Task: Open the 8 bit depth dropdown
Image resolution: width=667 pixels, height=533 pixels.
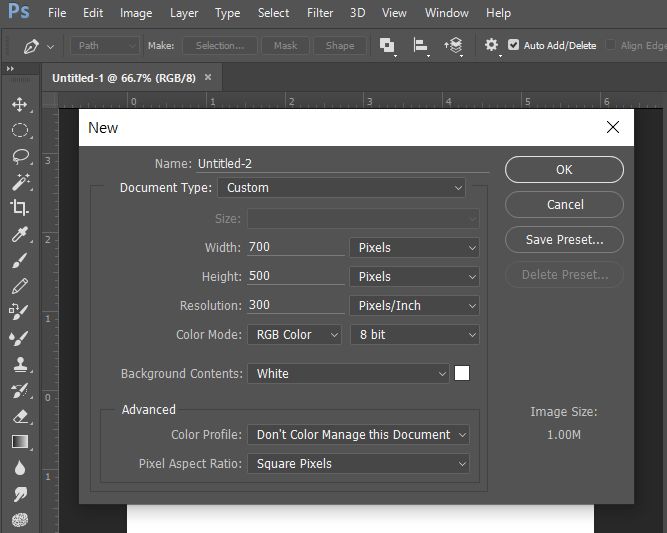Action: point(414,335)
